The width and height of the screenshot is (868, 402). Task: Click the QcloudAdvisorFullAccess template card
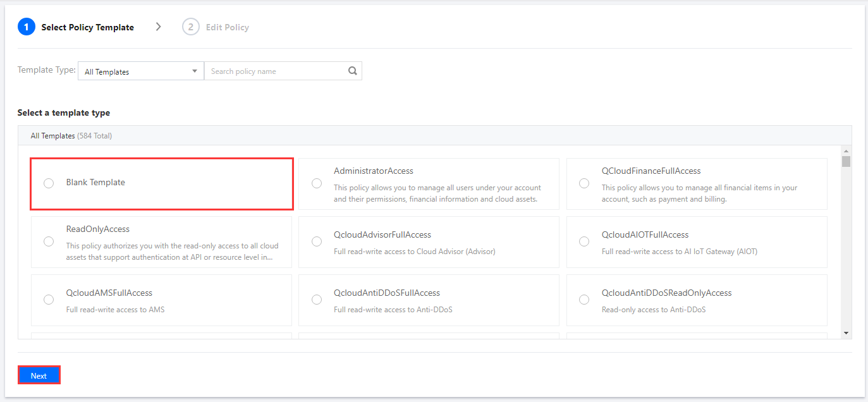[429, 242]
